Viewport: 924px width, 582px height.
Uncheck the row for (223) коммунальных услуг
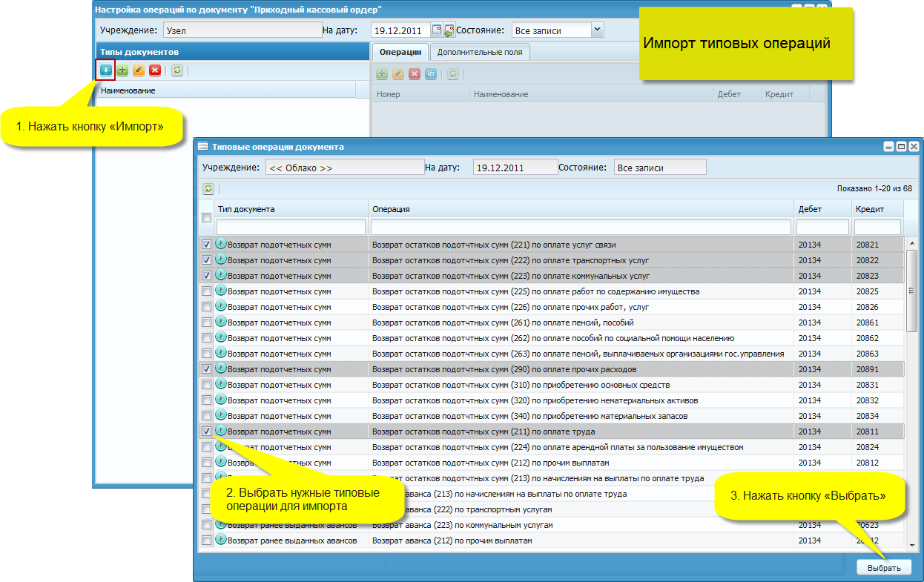tap(207, 276)
